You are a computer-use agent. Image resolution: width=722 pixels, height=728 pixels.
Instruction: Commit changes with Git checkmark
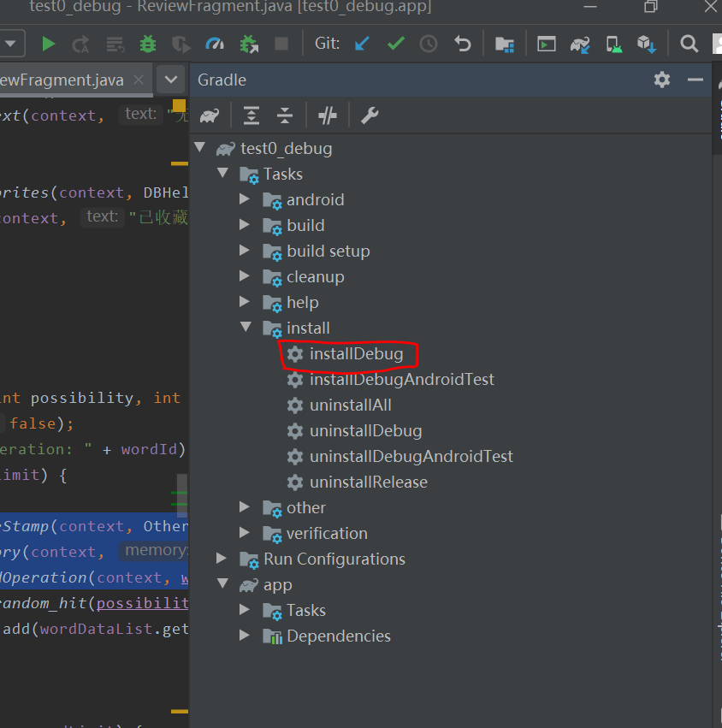(x=395, y=44)
